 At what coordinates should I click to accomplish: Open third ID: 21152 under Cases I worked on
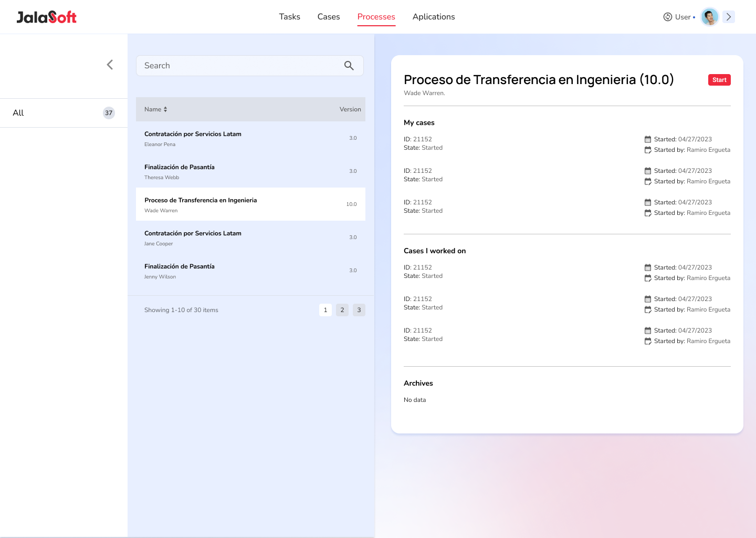[418, 330]
